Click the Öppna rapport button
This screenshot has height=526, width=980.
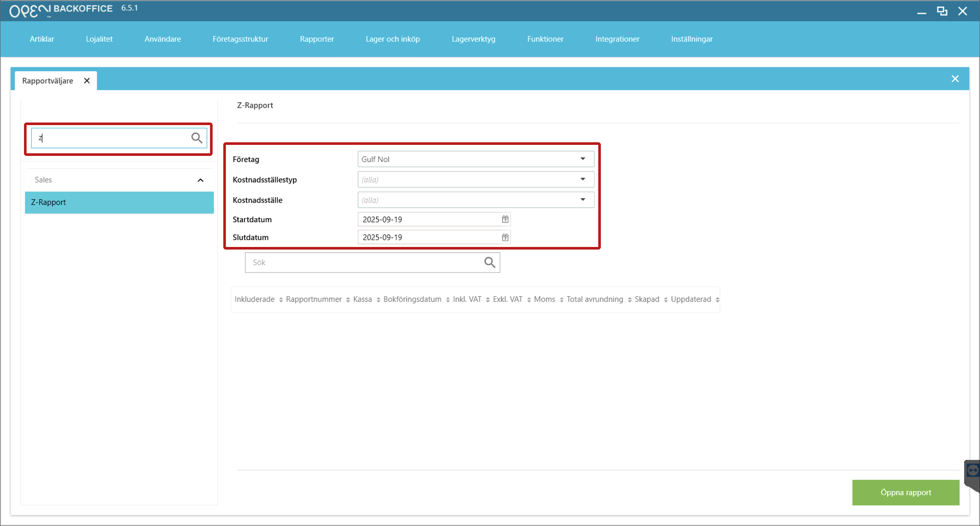(905, 492)
